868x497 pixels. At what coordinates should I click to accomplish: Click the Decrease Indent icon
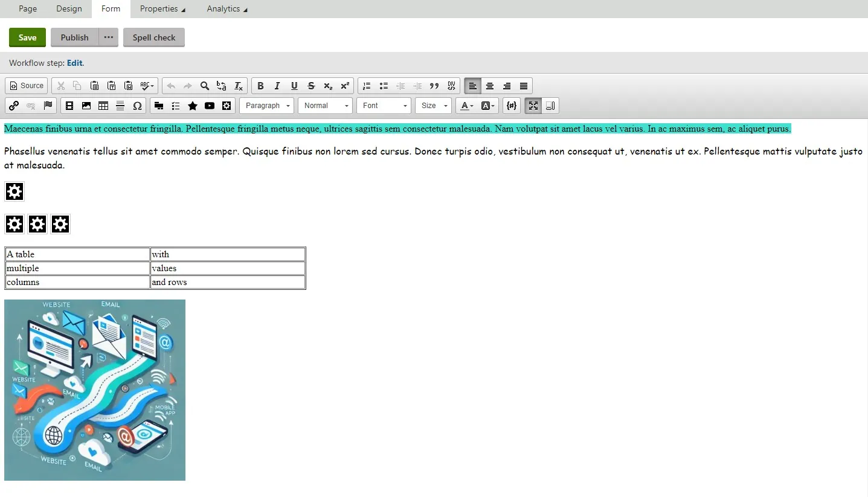[x=400, y=86]
